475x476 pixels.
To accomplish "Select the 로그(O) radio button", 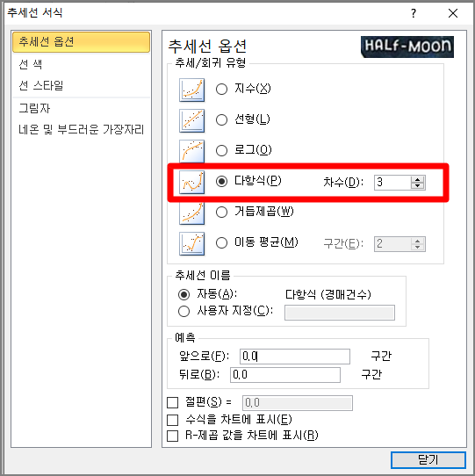I will [221, 150].
